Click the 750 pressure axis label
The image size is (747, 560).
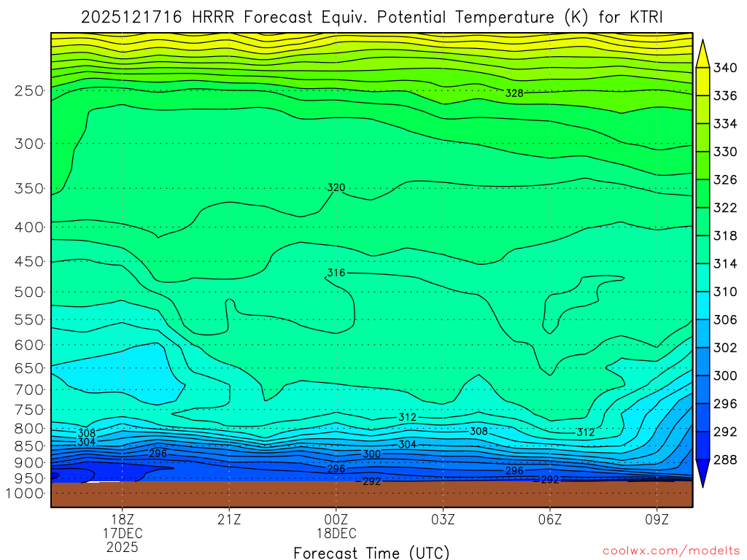[x=29, y=410]
